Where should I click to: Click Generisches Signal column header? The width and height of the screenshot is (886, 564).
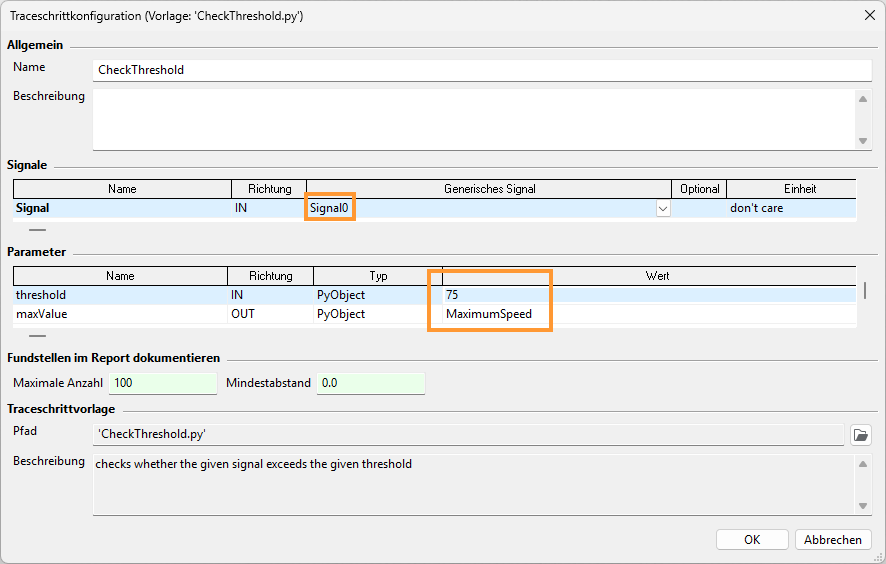[x=489, y=189]
